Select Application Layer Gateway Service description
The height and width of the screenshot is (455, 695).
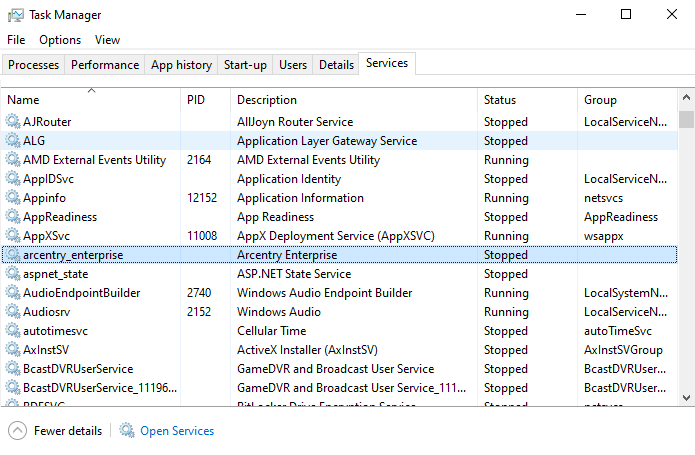point(327,141)
